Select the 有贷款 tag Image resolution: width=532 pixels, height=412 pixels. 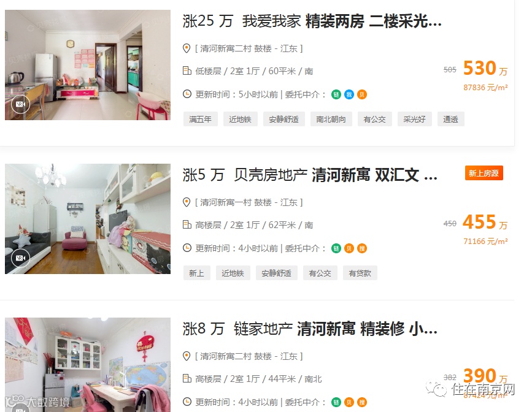[360, 273]
